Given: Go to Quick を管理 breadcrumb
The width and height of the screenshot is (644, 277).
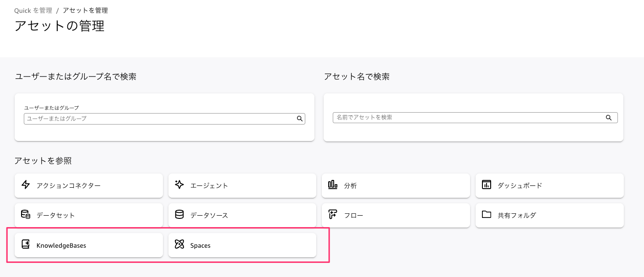Looking at the screenshot, I should [33, 10].
